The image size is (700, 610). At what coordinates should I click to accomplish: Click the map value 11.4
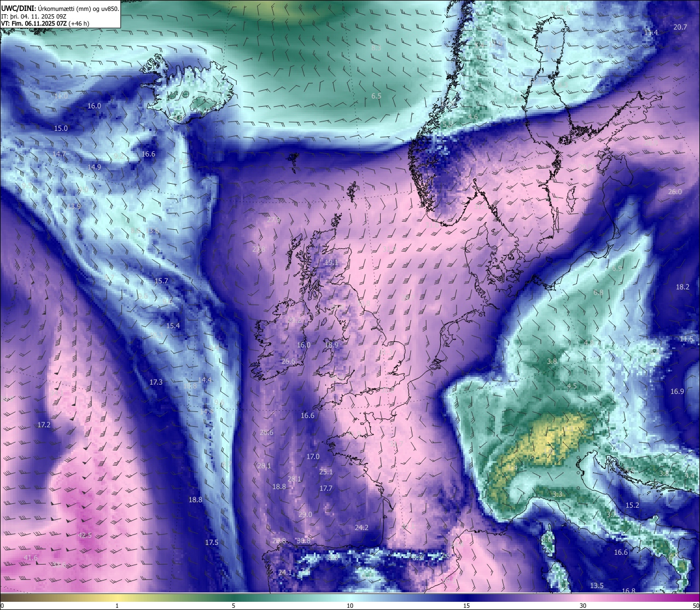point(651,33)
